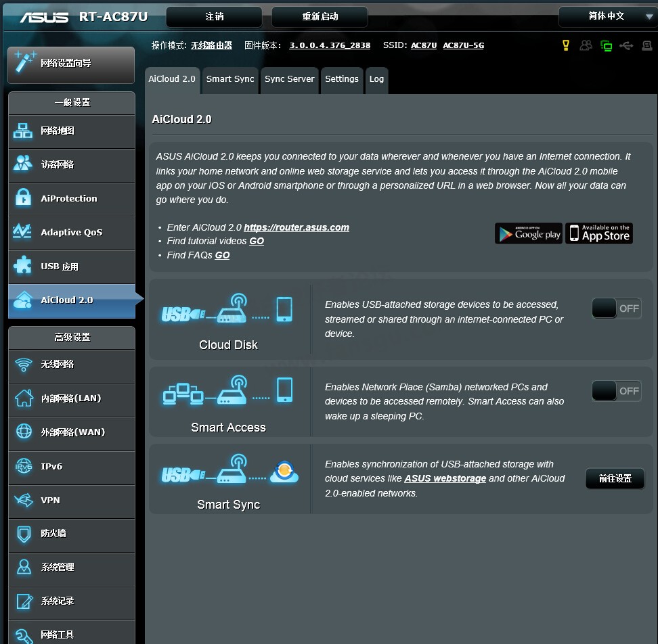Click the printer status icon in header
Viewport: 658px width, 644px height.
click(x=646, y=45)
